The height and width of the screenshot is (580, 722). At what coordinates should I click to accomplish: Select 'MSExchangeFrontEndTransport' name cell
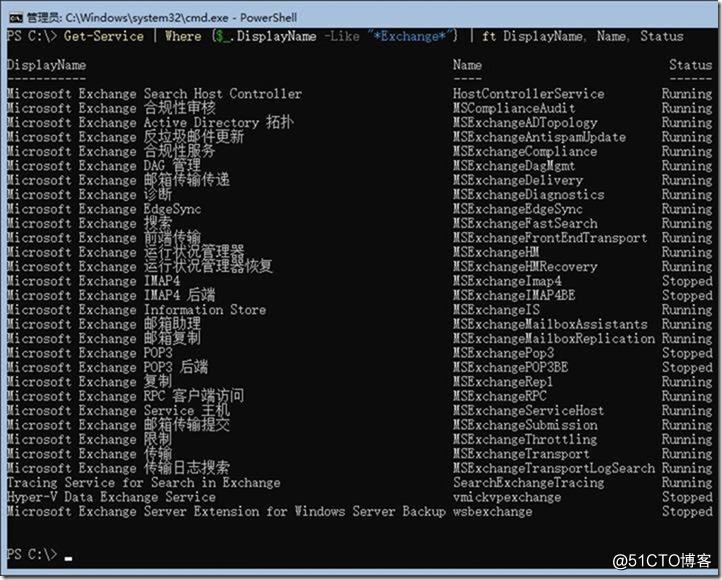tap(550, 238)
